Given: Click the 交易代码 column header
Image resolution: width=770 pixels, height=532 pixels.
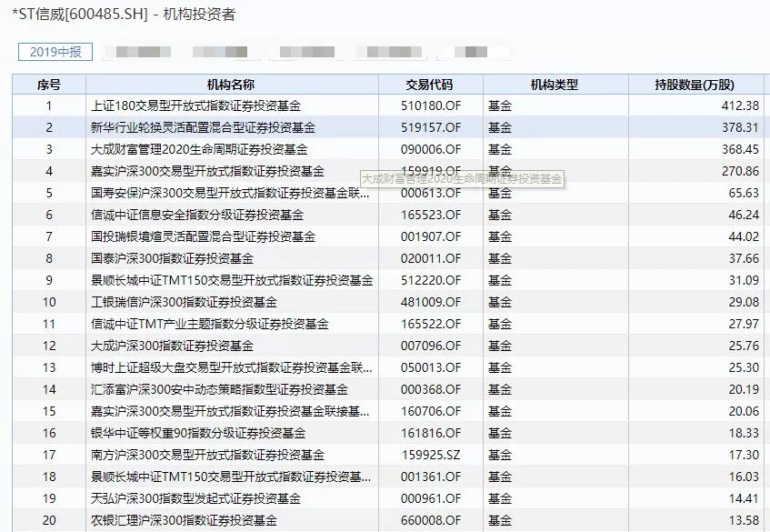Looking at the screenshot, I should (429, 85).
